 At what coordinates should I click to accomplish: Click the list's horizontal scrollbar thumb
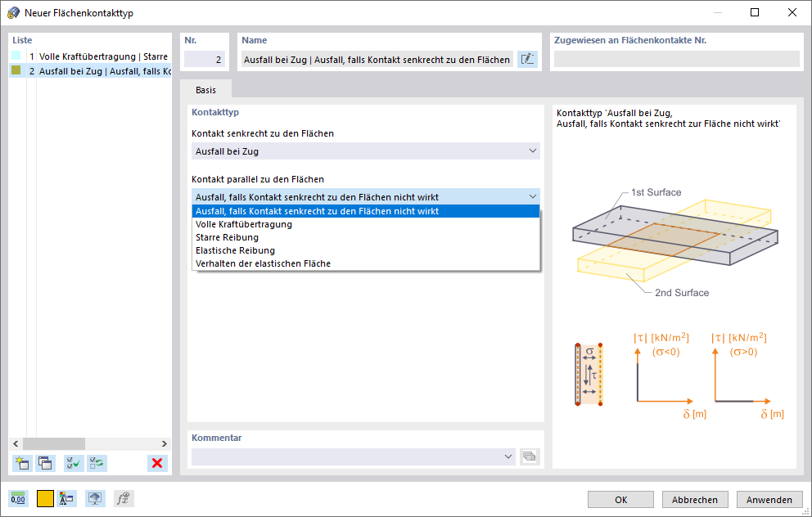[54, 443]
